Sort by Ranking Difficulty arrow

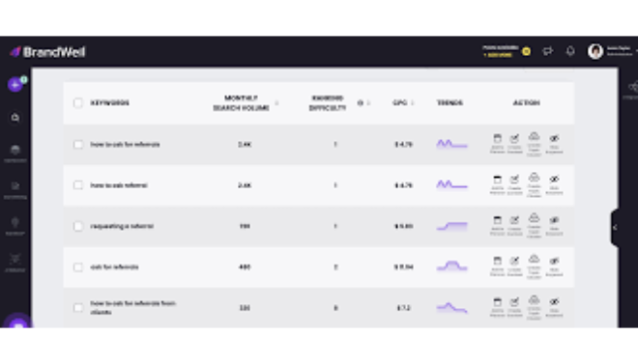tap(368, 103)
